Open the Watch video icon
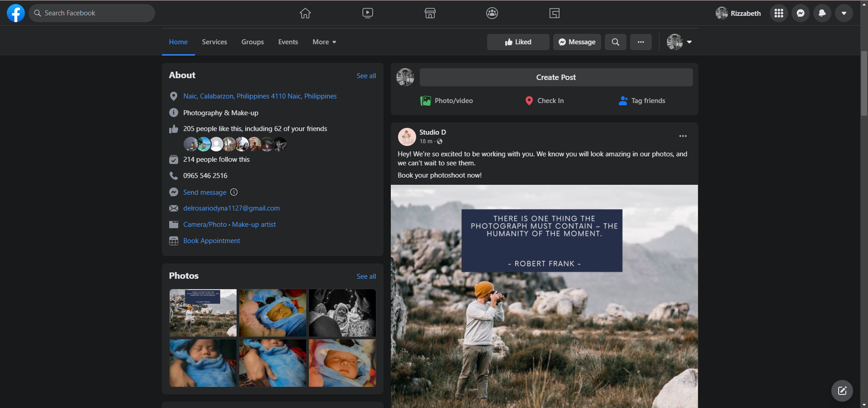 click(x=368, y=13)
